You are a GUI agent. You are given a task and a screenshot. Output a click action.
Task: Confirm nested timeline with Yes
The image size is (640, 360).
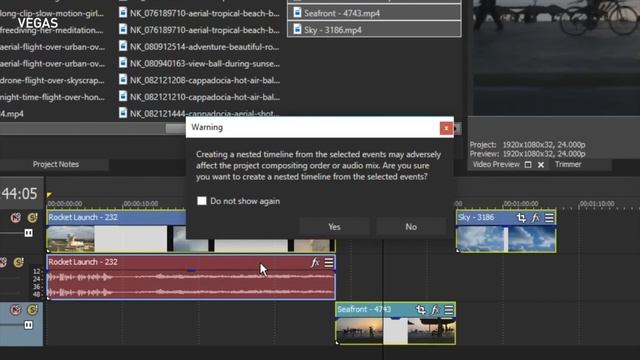(x=334, y=227)
